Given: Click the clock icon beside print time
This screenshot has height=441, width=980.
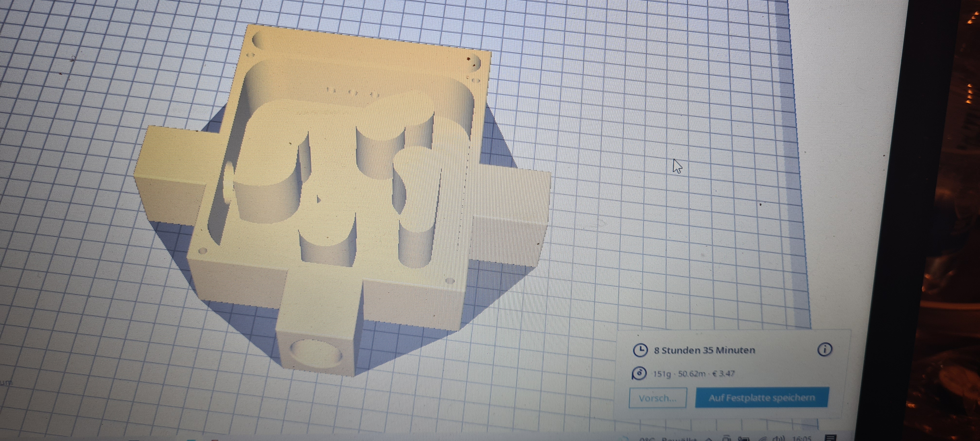Looking at the screenshot, I should 640,350.
